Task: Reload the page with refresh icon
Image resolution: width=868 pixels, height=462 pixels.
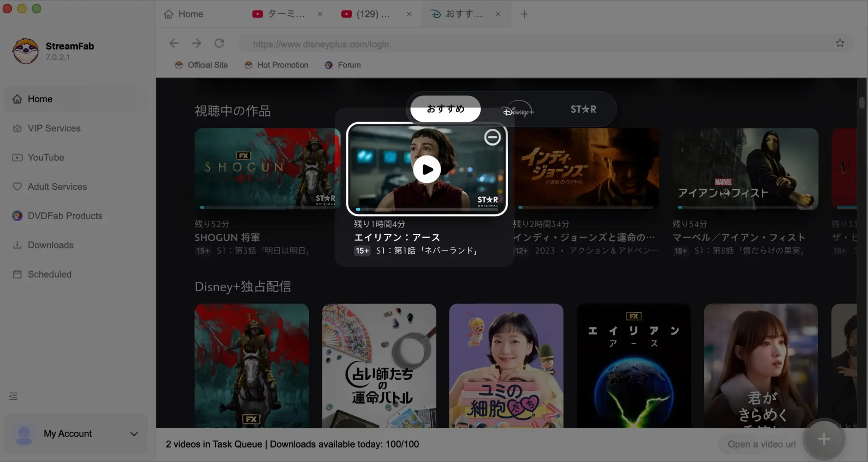Action: (x=219, y=43)
